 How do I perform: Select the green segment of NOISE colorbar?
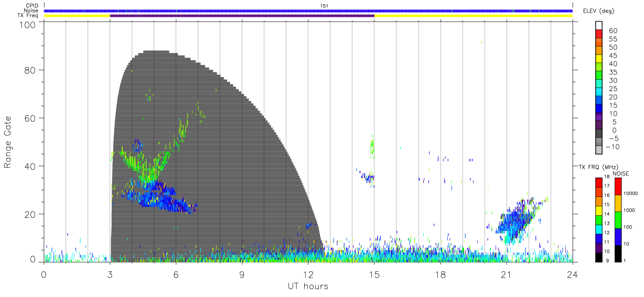pos(618,220)
